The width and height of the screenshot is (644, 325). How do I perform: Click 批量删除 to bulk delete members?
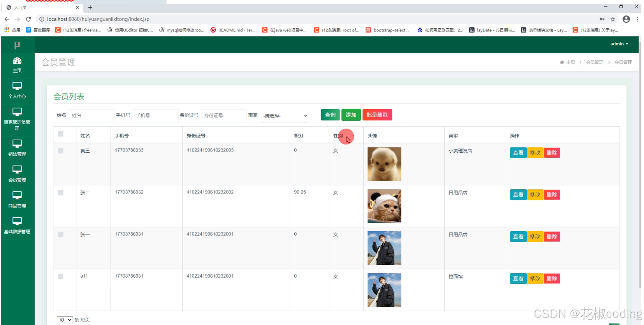(377, 115)
